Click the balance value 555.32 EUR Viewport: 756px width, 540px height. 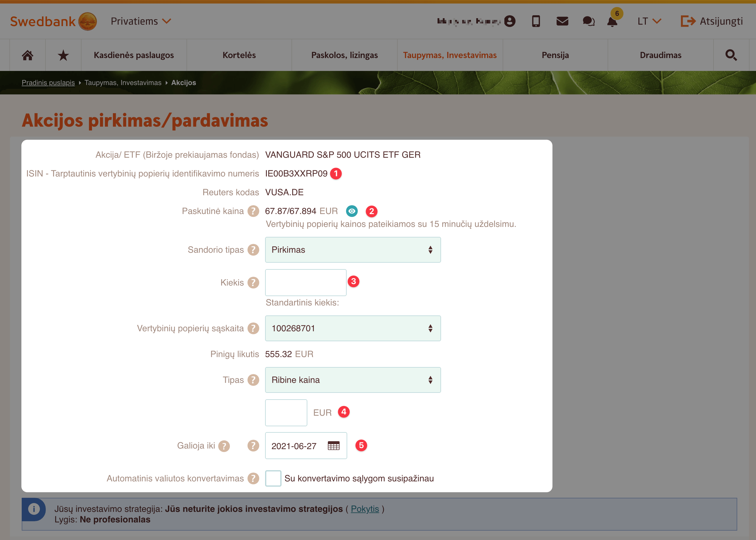click(x=289, y=354)
